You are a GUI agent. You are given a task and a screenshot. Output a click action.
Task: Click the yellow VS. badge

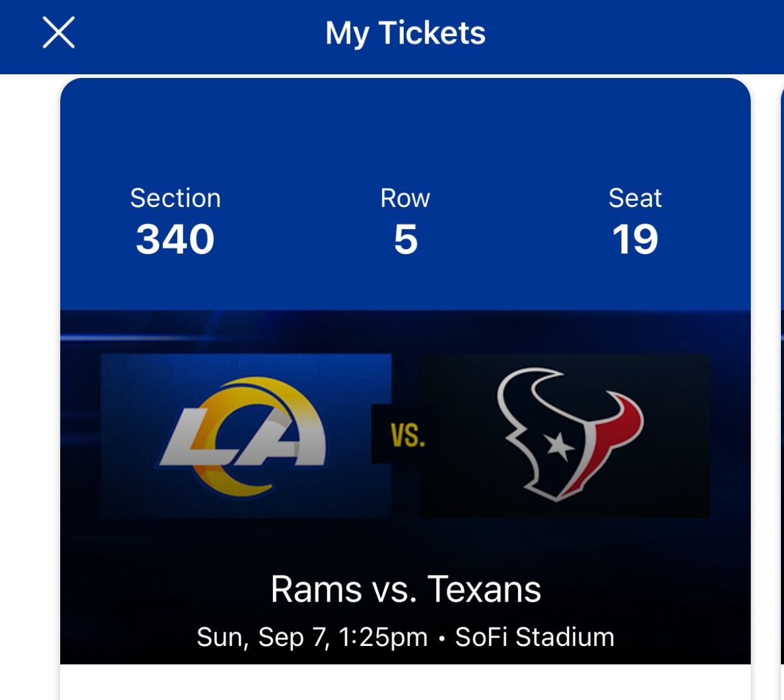[x=407, y=436]
